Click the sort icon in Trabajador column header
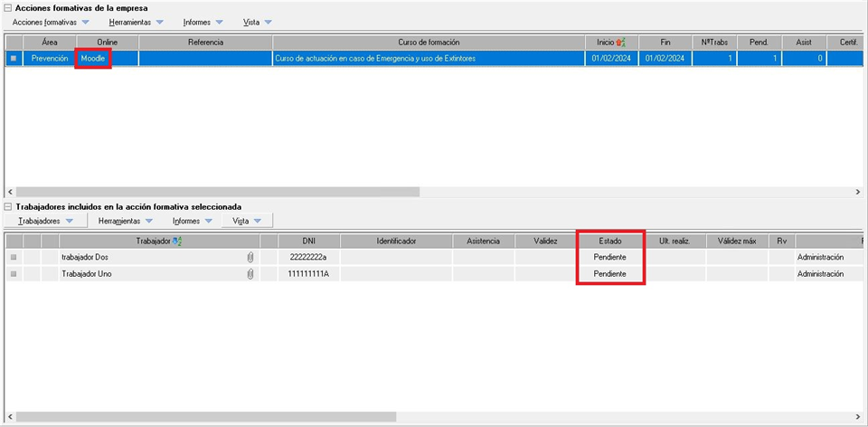The width and height of the screenshot is (868, 427). (177, 241)
